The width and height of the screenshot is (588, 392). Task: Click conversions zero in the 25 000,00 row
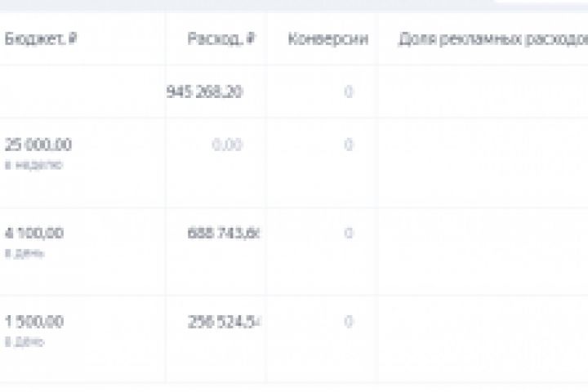(349, 145)
